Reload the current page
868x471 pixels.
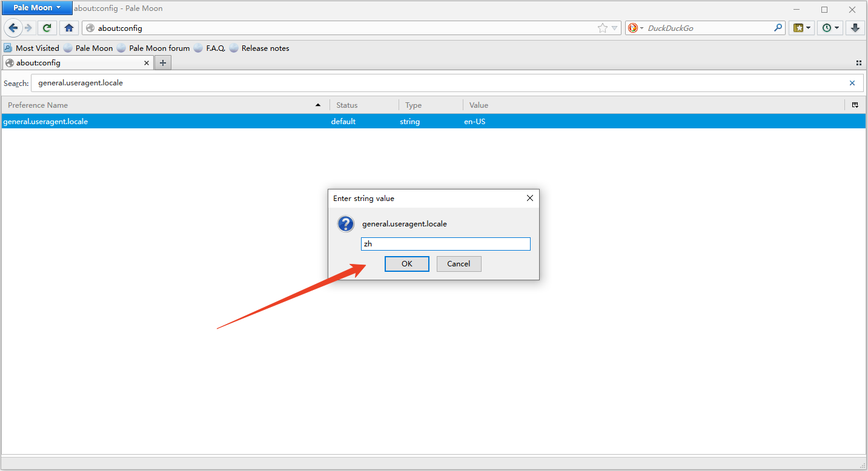pos(47,28)
